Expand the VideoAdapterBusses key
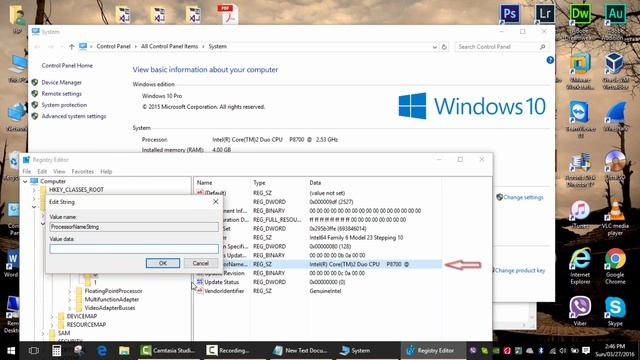This screenshot has height=360, width=640. (70, 308)
